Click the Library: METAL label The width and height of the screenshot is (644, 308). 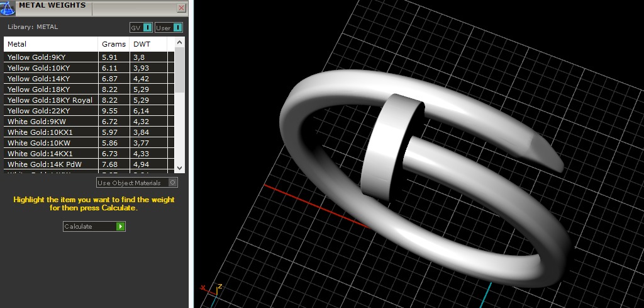[33, 26]
